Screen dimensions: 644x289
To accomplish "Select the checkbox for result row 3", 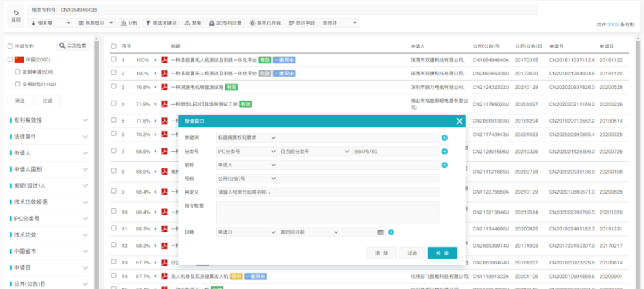I will tap(113, 86).
